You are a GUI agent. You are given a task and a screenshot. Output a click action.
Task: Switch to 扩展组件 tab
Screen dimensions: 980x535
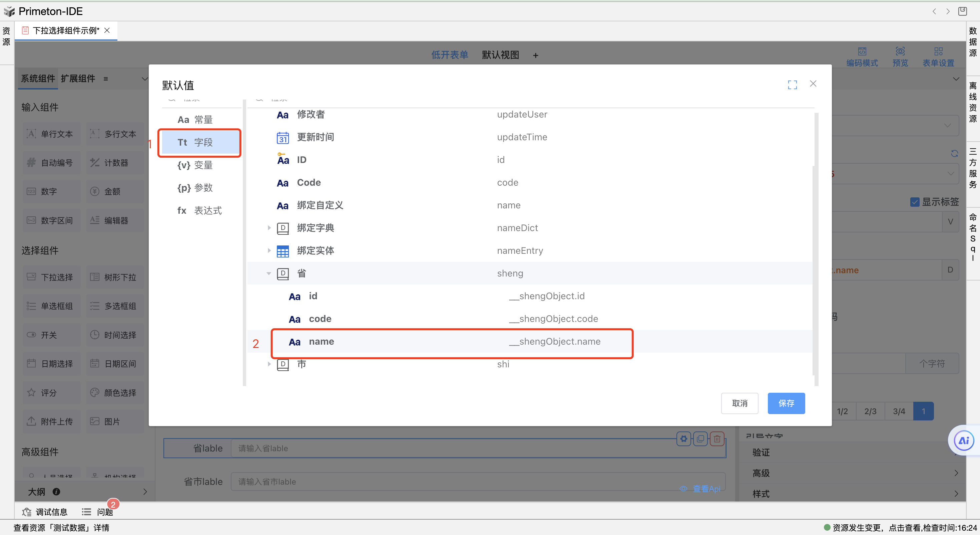[x=78, y=78]
